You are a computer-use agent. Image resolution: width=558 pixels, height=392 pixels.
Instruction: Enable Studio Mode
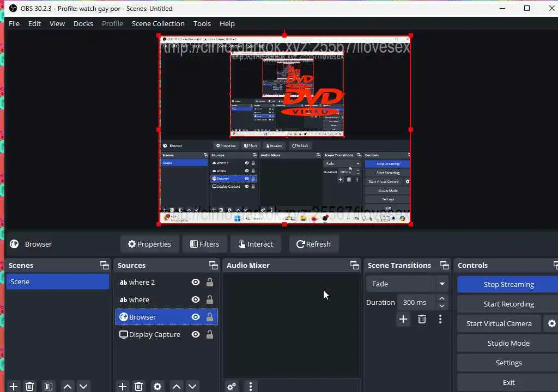click(x=508, y=343)
